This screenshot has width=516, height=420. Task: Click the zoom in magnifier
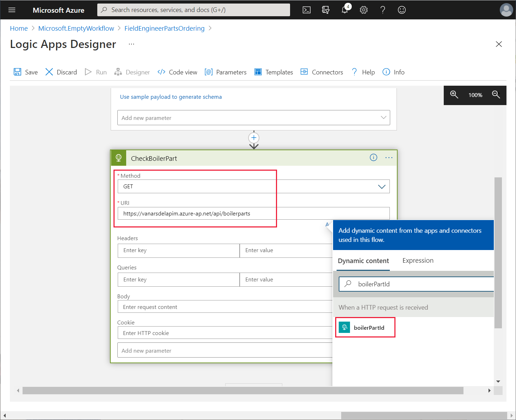(x=454, y=95)
